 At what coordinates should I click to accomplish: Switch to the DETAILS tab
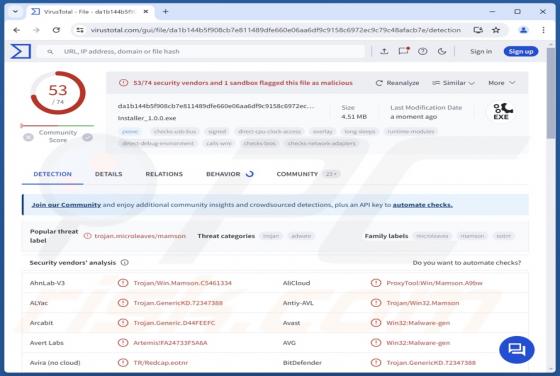pos(109,174)
